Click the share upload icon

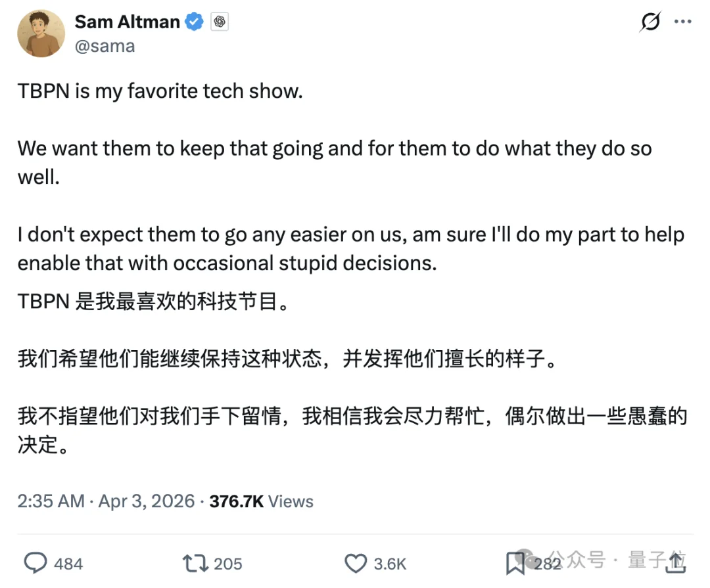tap(676, 562)
